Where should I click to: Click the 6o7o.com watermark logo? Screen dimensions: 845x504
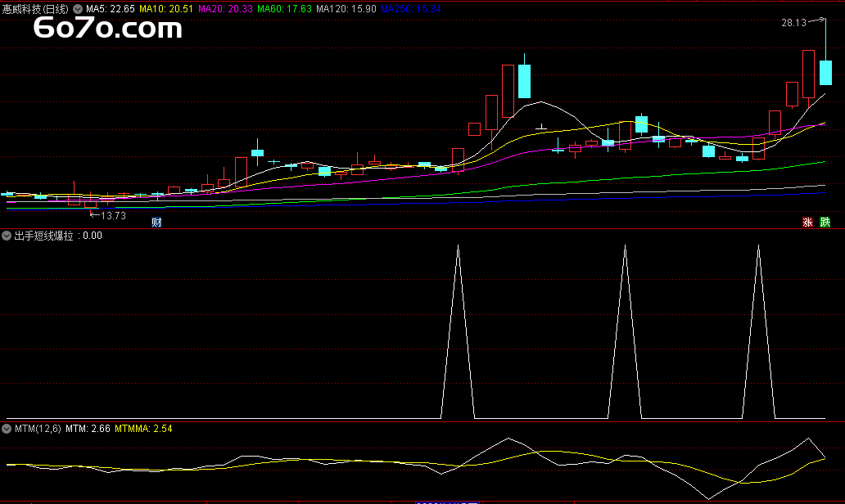(x=107, y=29)
